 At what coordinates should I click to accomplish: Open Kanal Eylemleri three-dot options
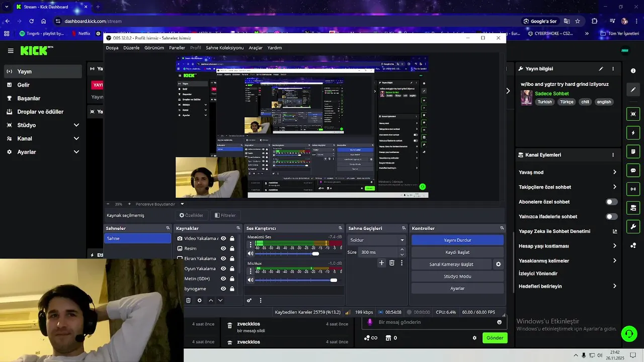[x=613, y=155]
